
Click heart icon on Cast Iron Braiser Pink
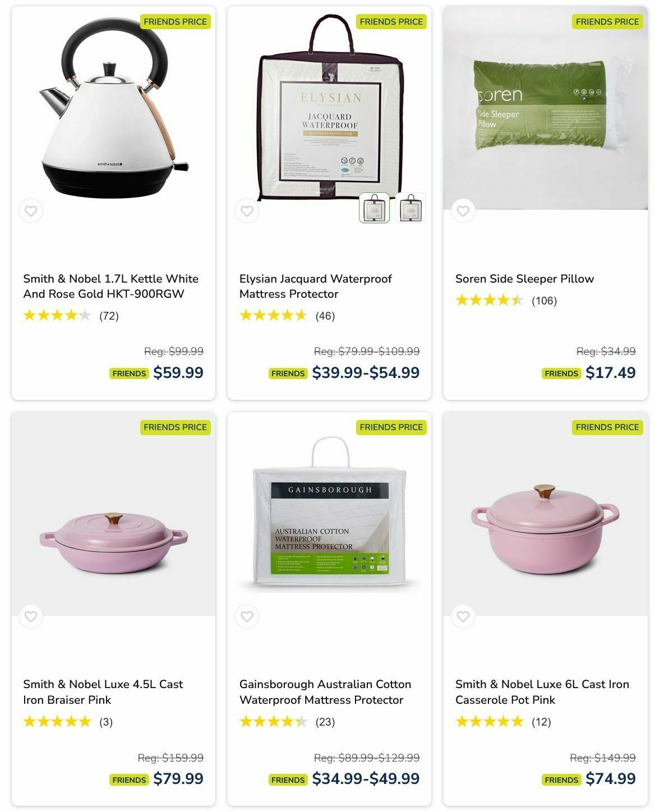(x=31, y=617)
